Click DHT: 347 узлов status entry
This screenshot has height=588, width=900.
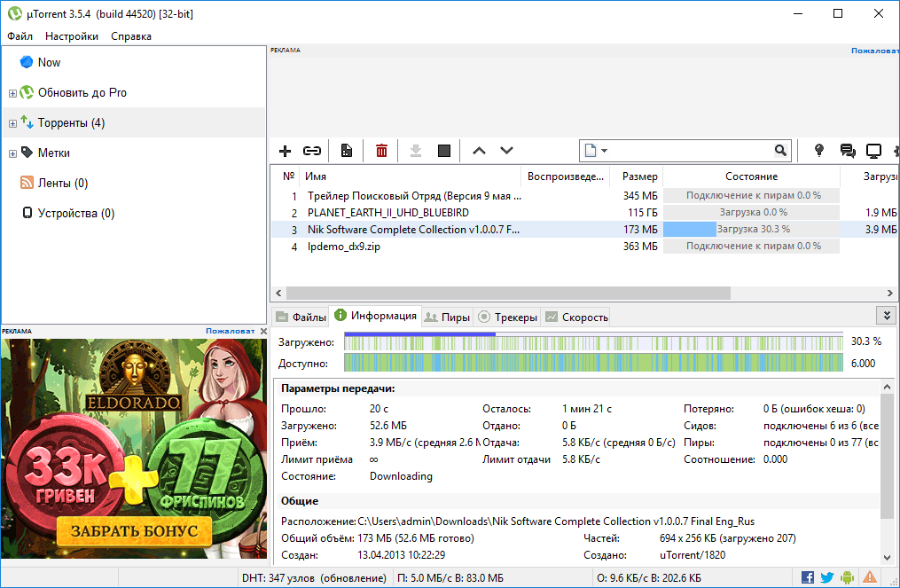pos(315,577)
